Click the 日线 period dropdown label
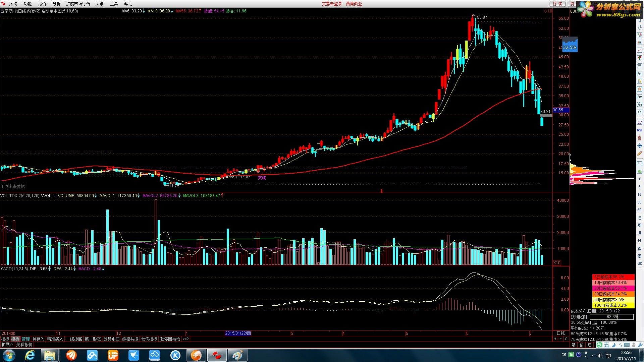The width and height of the screenshot is (644, 362). point(560,333)
